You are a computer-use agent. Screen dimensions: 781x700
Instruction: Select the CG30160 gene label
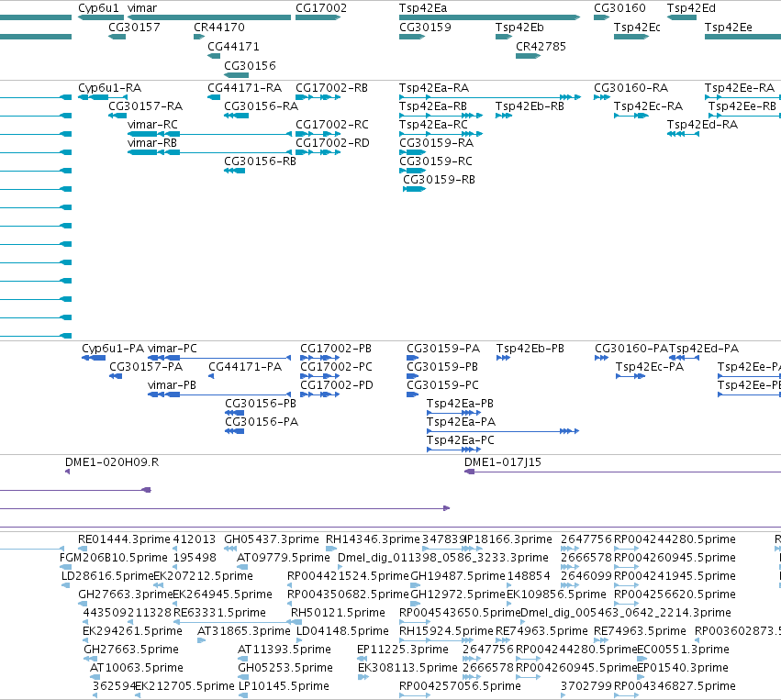pyautogui.click(x=619, y=8)
